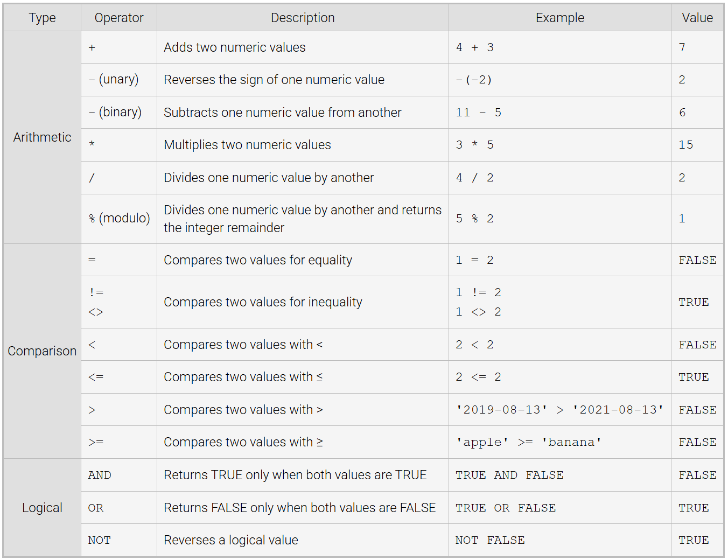This screenshot has height=560, width=728.
Task: Select the 'TRUE OR FALSE' example cell
Action: point(506,508)
